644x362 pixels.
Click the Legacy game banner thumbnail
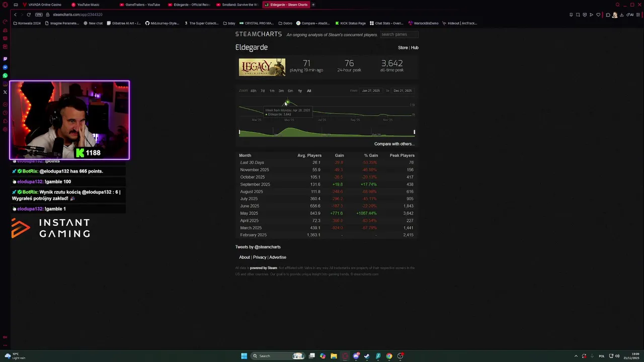[262, 67]
